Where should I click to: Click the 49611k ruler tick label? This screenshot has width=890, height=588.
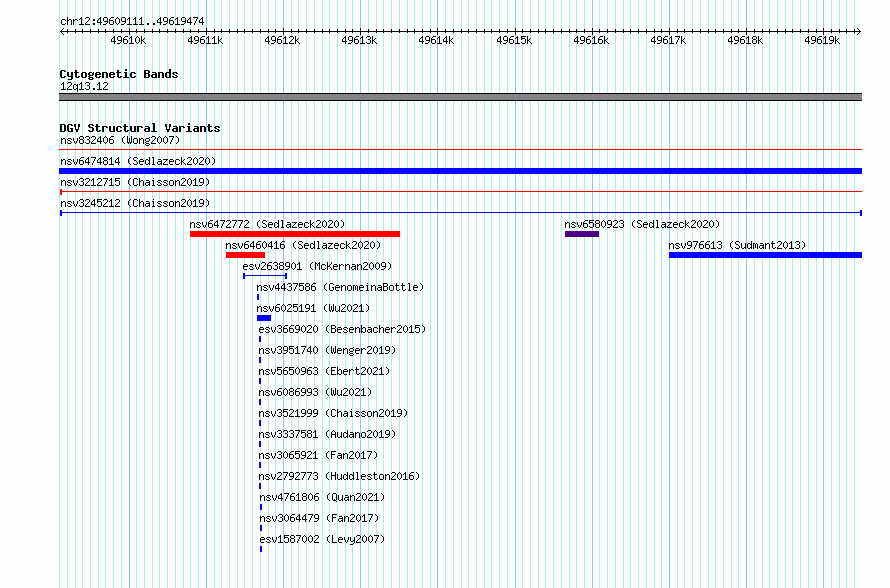[x=205, y=40]
